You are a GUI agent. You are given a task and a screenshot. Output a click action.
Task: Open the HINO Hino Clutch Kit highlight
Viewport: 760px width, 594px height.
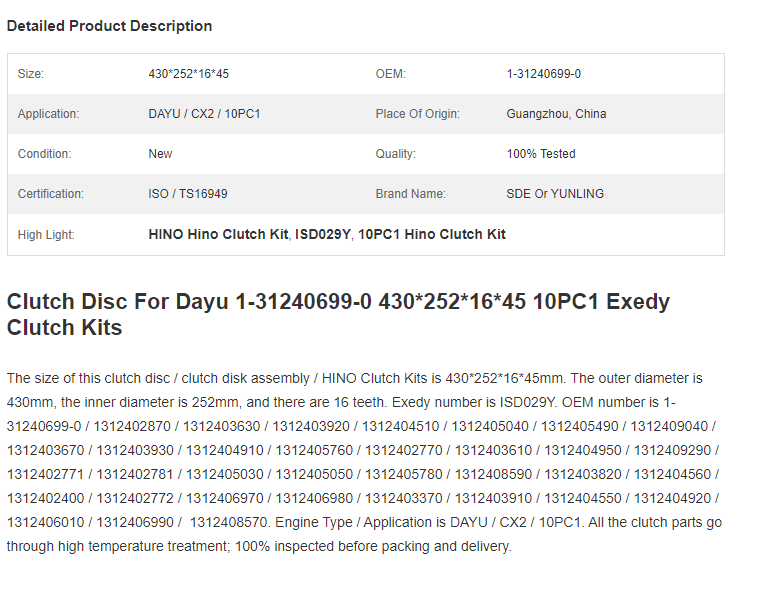218,234
